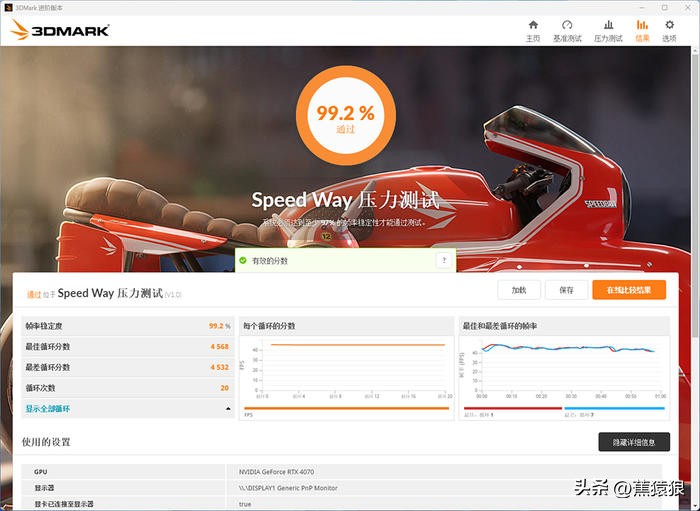Open Stress Tests (压力测试) chart icon
The width and height of the screenshot is (700, 511).
click(x=608, y=25)
